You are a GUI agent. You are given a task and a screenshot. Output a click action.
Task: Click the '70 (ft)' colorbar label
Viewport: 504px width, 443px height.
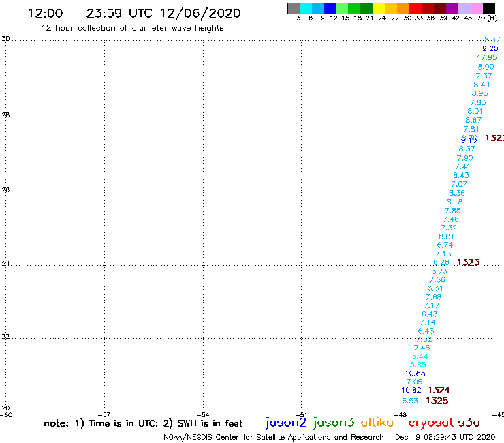(x=487, y=18)
